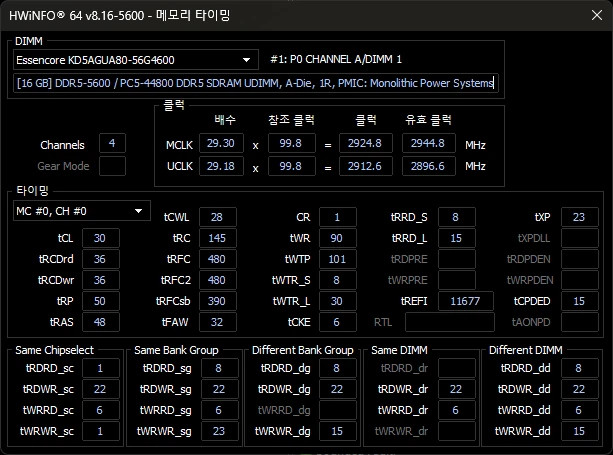
Task: Select the tRDWR_sg value 22
Action: [220, 389]
